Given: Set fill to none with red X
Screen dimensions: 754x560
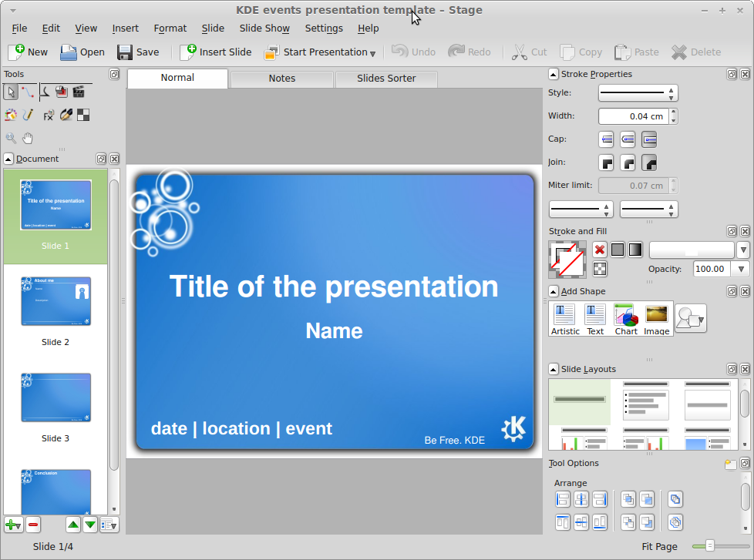Looking at the screenshot, I should pos(599,250).
